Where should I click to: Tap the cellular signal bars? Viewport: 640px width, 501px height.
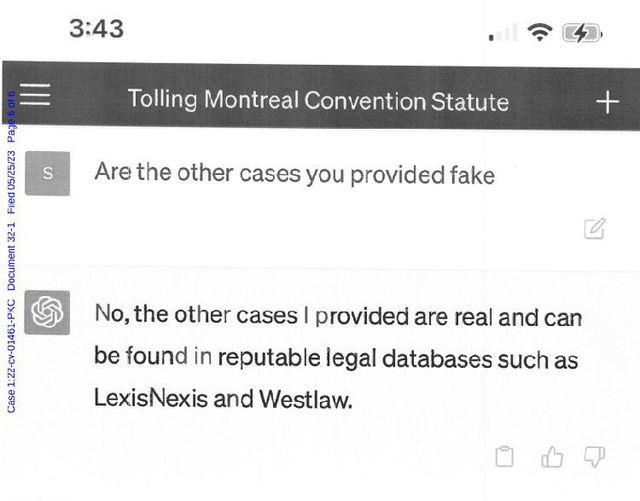(x=504, y=34)
